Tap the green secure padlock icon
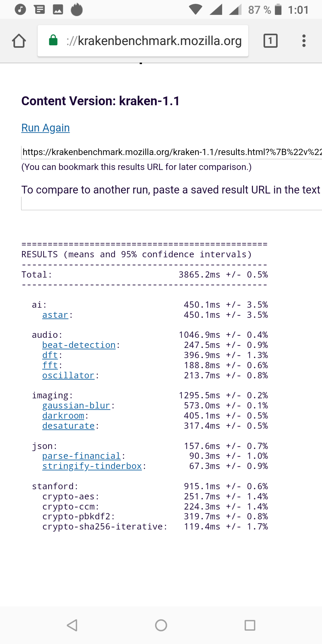Viewport: 322px width, 644px height. tap(53, 40)
